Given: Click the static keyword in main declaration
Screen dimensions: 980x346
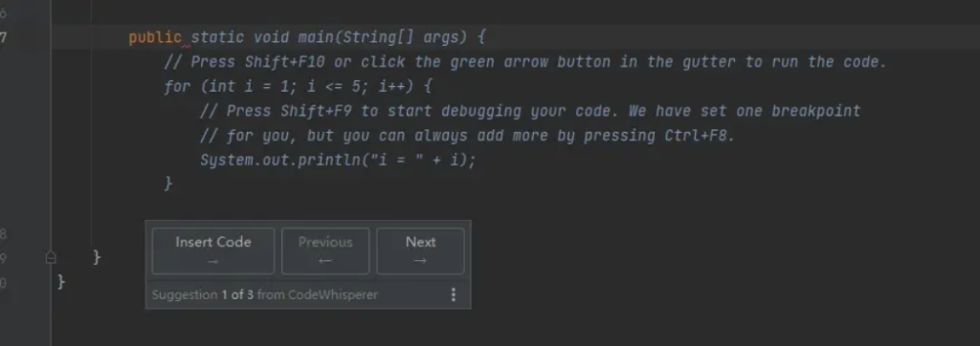Looking at the screenshot, I should (x=217, y=37).
